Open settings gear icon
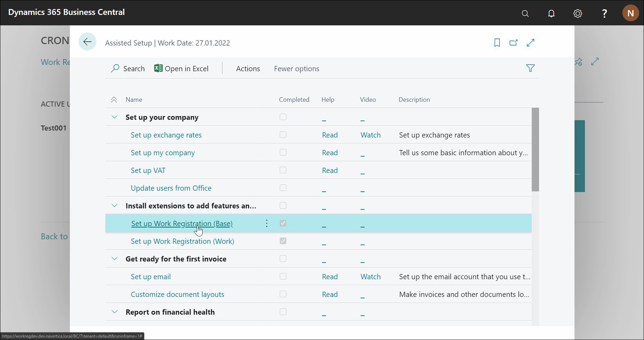This screenshot has width=644, height=340. pyautogui.click(x=578, y=14)
